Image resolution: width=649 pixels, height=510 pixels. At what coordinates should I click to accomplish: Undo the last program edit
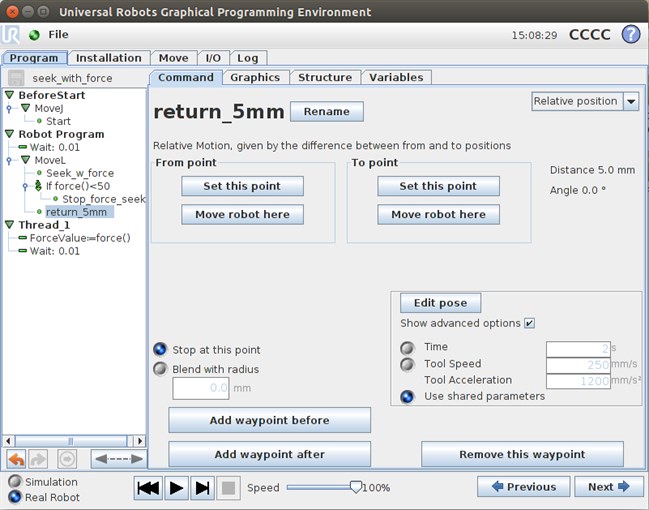coord(16,459)
